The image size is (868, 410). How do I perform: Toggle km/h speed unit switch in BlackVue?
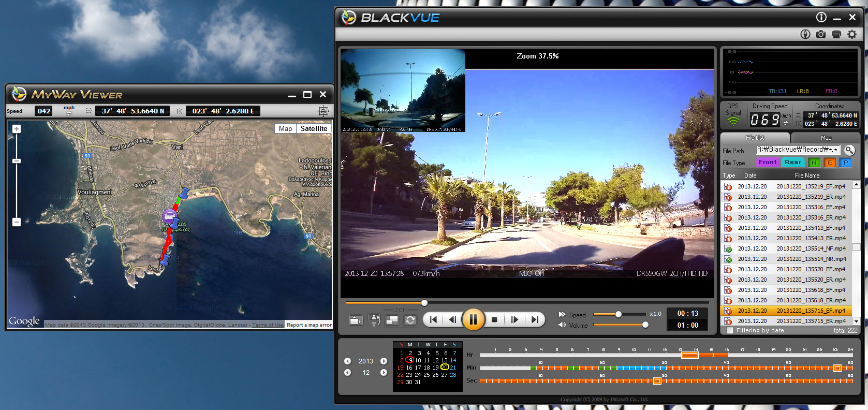(x=786, y=124)
